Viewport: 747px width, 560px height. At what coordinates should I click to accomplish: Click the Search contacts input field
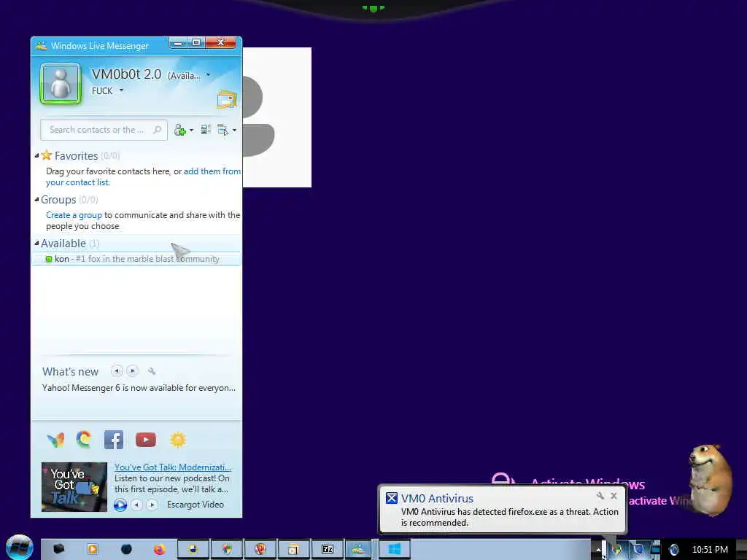point(104,130)
